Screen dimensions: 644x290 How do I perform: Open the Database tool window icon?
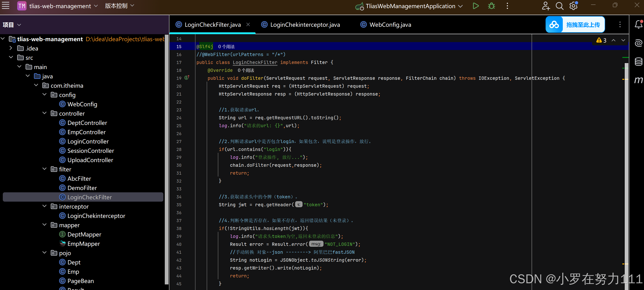[638, 61]
